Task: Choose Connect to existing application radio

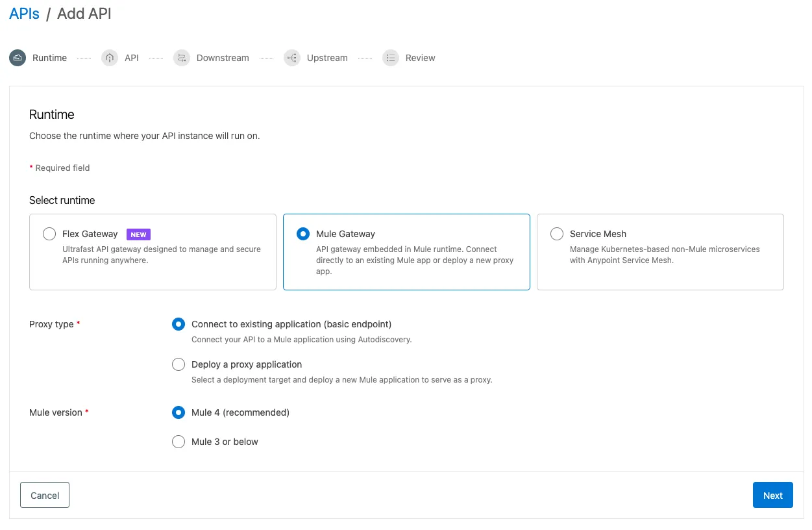Action: [x=178, y=324]
